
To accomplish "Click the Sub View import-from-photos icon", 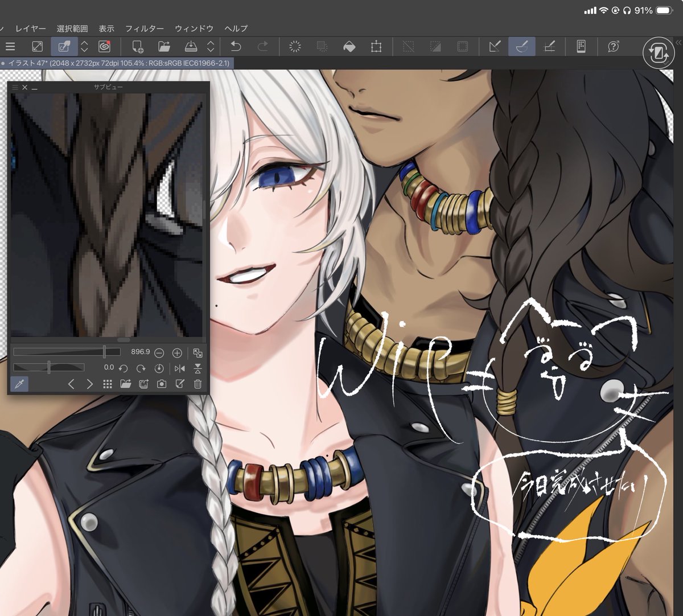I will point(143,384).
